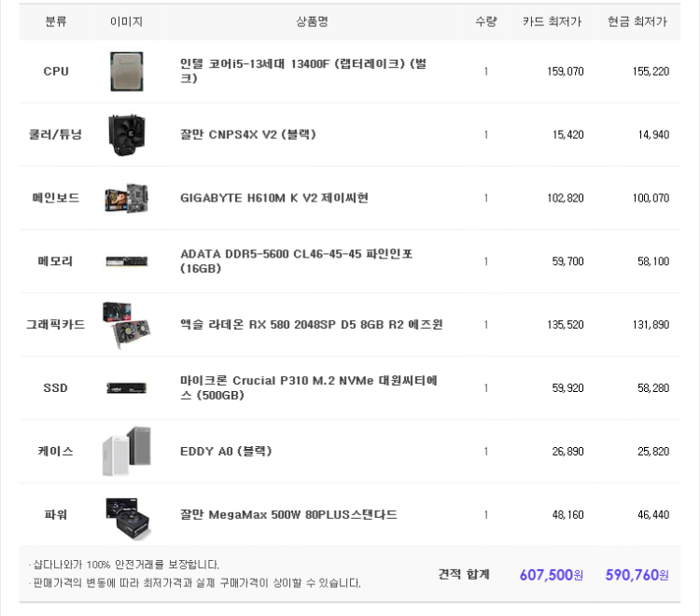
Task: Open the Radeon RX 580 graphics card image
Action: point(127,325)
